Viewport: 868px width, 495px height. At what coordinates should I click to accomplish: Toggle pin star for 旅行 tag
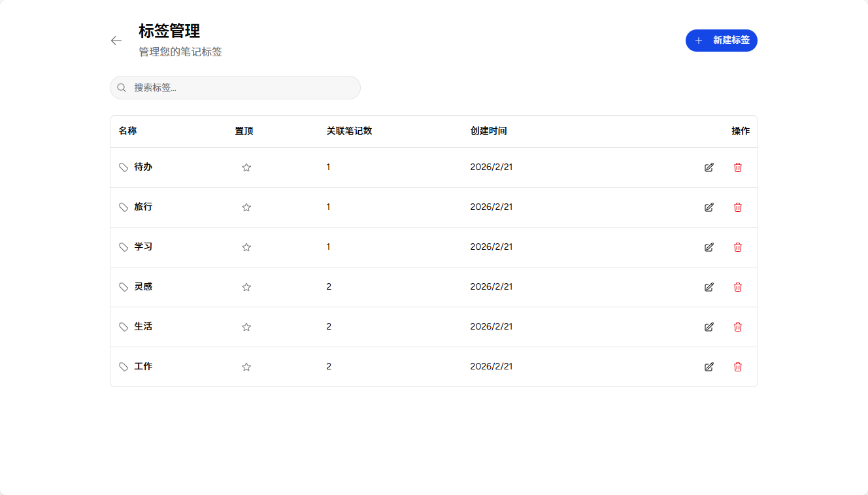[x=246, y=207]
